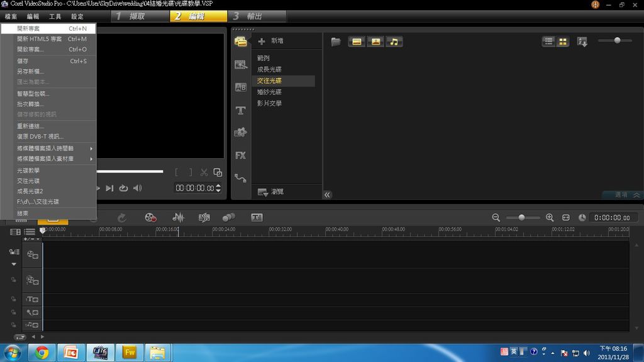The height and width of the screenshot is (362, 644).
Task: Click the zoom in magnifier on timeline
Action: [x=550, y=217]
